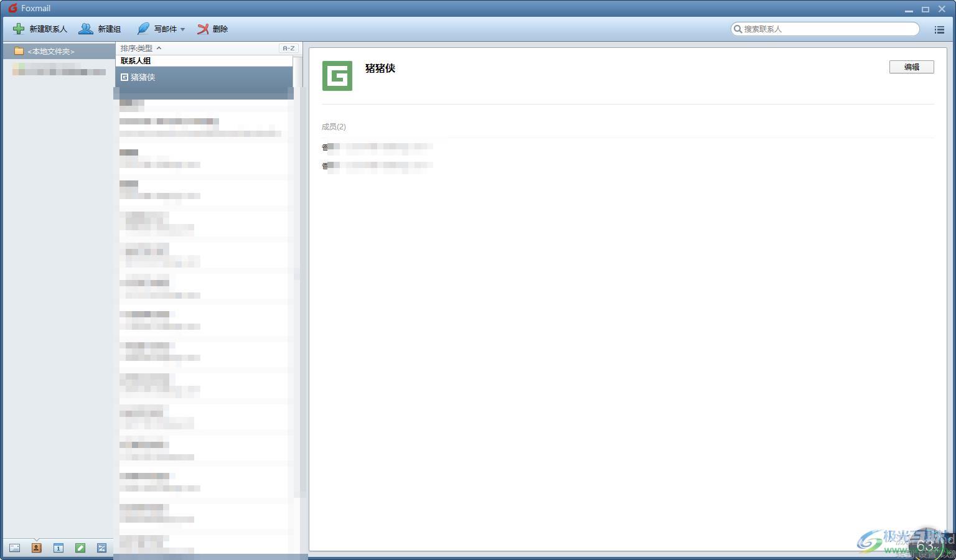Toggle the A-Z sort button
This screenshot has width=956, height=560.
[289, 48]
